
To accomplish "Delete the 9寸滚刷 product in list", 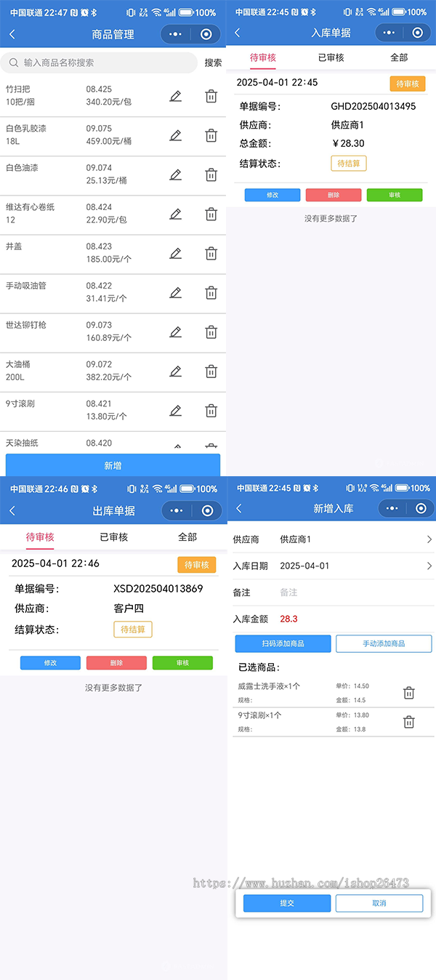I will [211, 410].
